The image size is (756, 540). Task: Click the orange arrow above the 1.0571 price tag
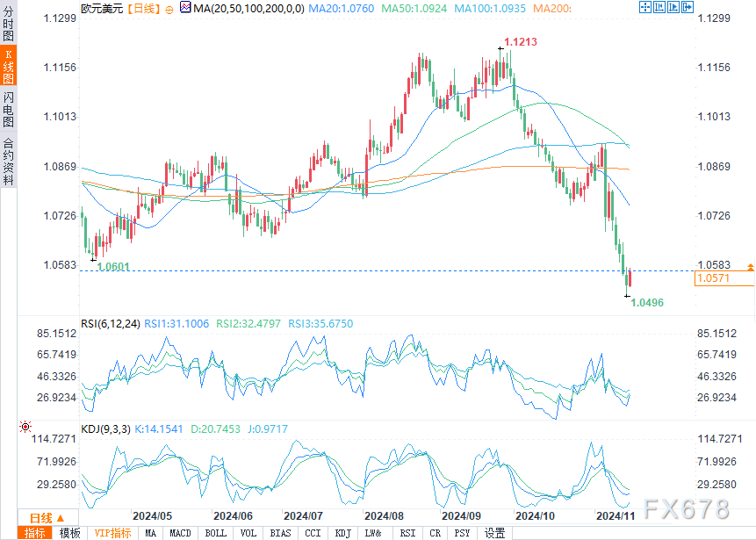tap(751, 267)
